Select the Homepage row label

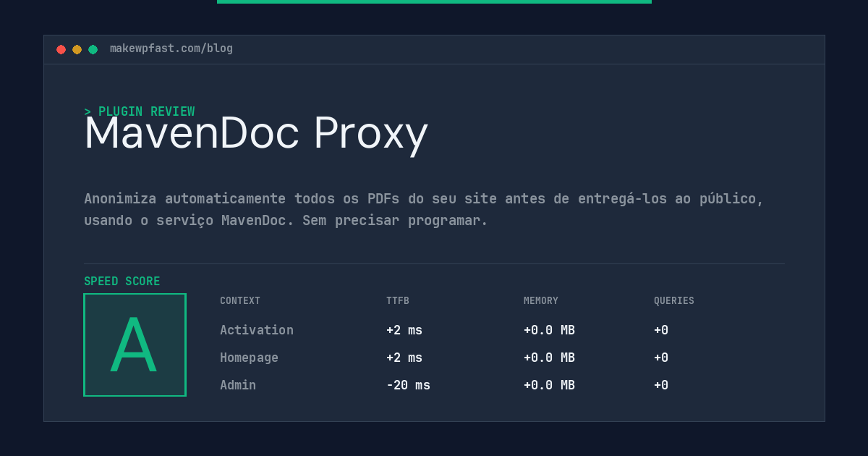tap(249, 358)
